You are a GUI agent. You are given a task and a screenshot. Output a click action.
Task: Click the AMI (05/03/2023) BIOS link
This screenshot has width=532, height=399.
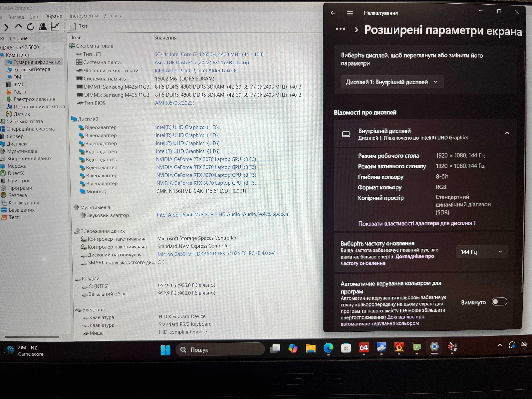(x=174, y=103)
